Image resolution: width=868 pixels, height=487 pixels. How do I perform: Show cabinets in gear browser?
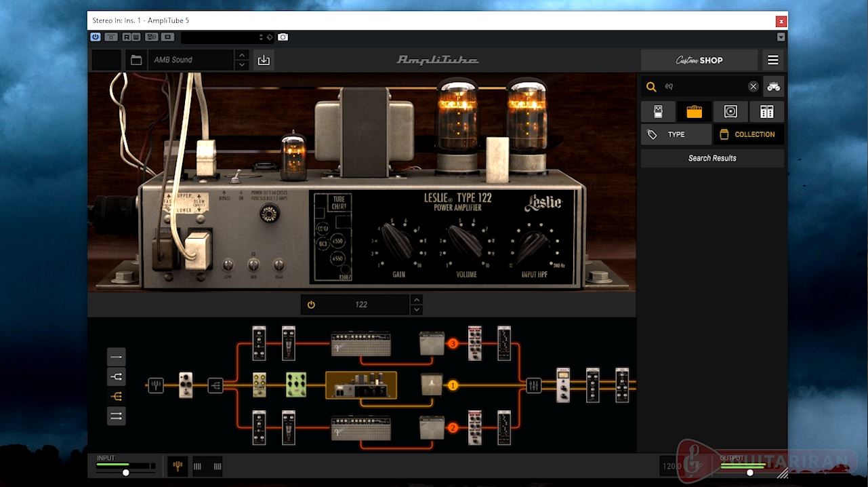coord(730,111)
